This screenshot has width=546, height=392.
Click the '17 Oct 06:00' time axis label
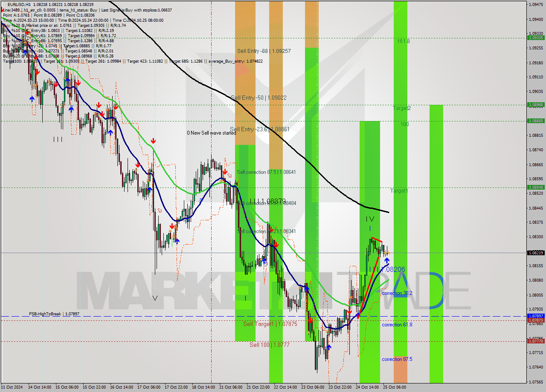click(x=149, y=387)
